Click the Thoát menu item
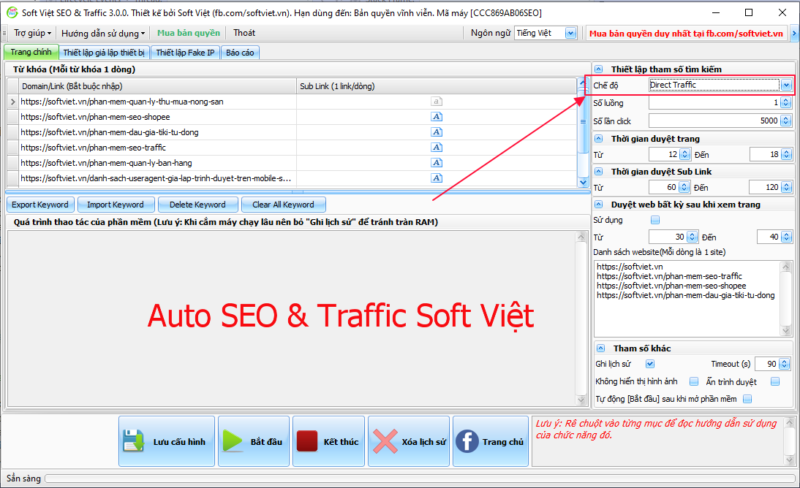The width and height of the screenshot is (800, 488). pyautogui.click(x=244, y=33)
